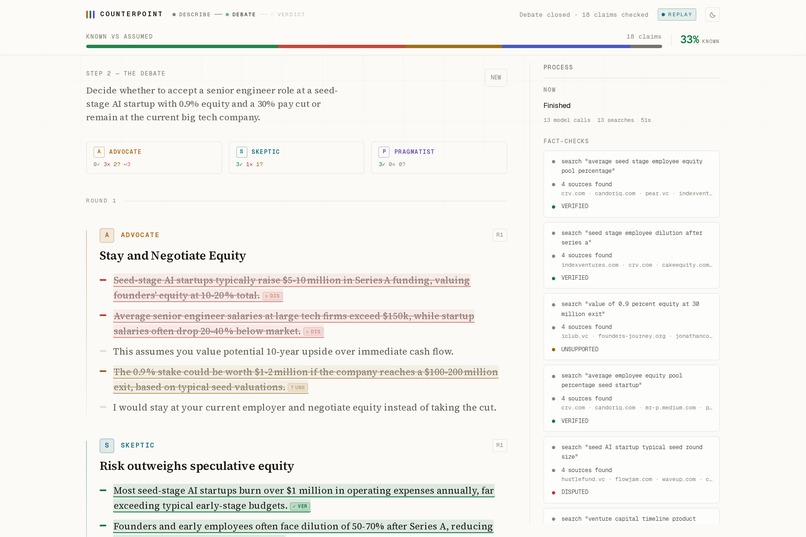Screen dimensions: 806x537
Task: Click the decision prompt paragraph
Action: tap(211, 104)
